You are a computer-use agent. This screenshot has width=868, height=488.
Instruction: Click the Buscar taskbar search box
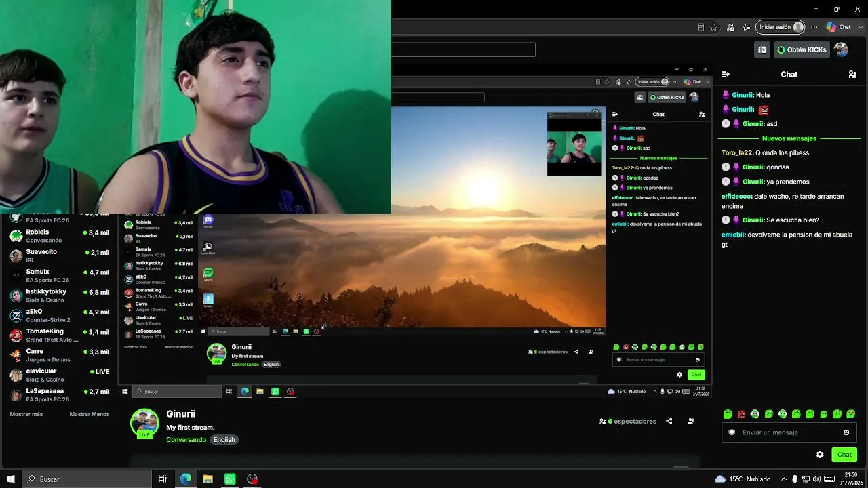pyautogui.click(x=87, y=479)
